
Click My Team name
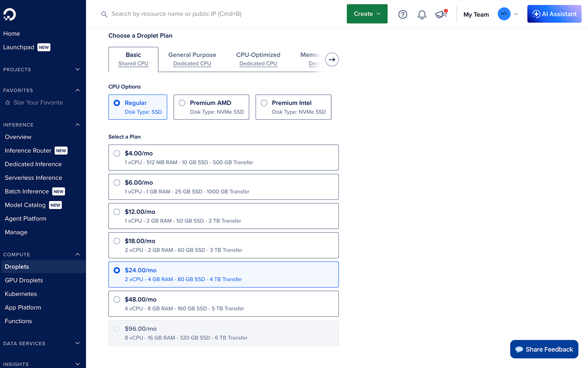pos(476,14)
